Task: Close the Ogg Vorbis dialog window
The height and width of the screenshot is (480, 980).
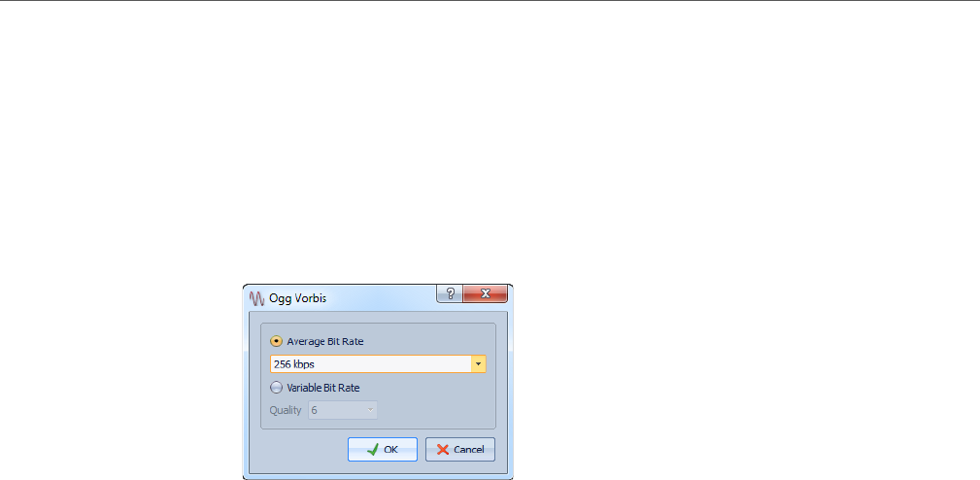Action: [x=485, y=293]
